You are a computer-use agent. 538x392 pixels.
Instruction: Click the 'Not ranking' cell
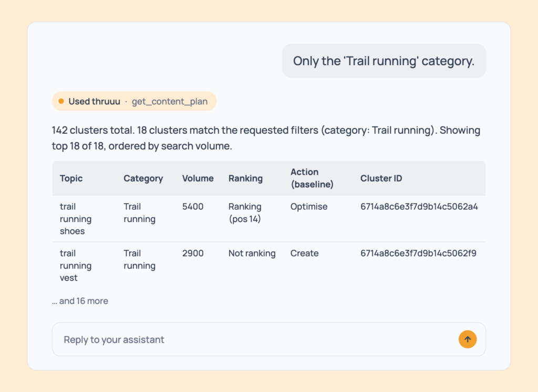click(252, 253)
